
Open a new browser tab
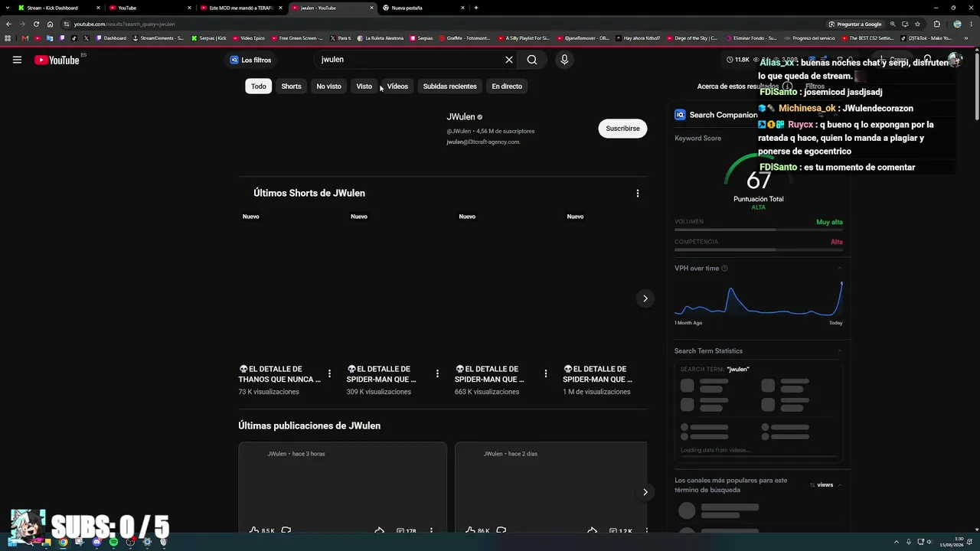pos(476,8)
